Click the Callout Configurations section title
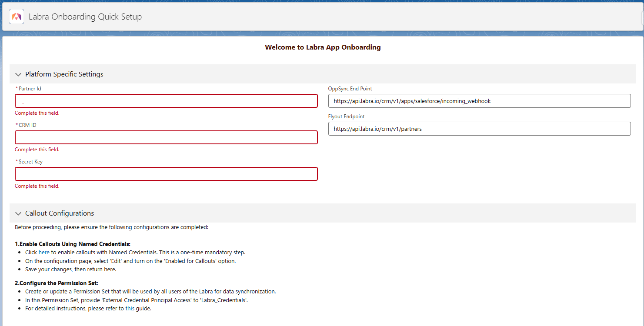Image resolution: width=644 pixels, height=326 pixels. pos(60,213)
